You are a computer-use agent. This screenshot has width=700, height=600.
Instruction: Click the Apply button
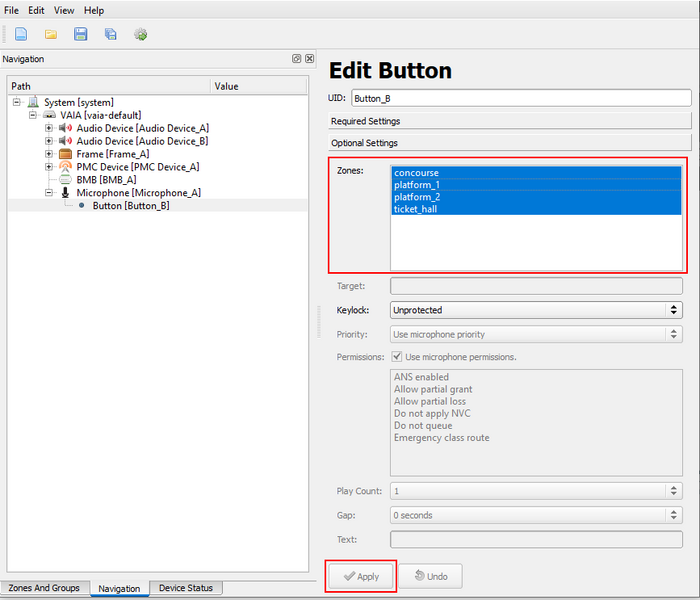[361, 577]
